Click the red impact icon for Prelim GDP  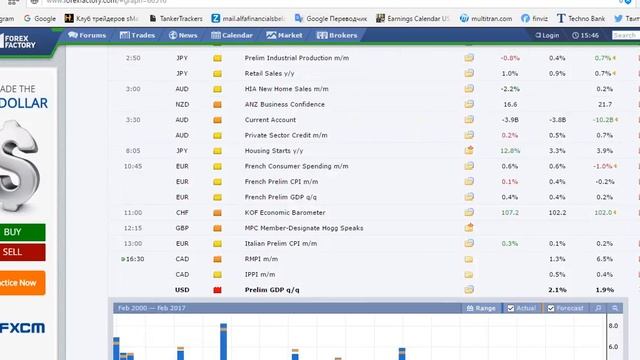[x=217, y=290]
